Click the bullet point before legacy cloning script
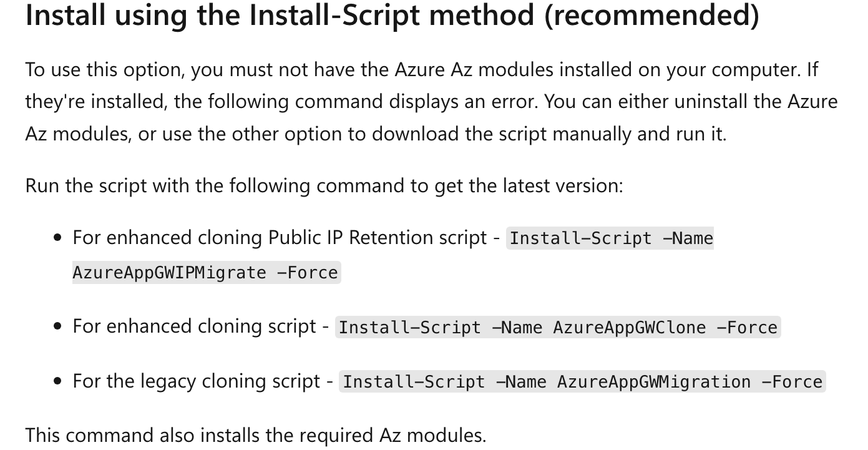 [x=58, y=381]
